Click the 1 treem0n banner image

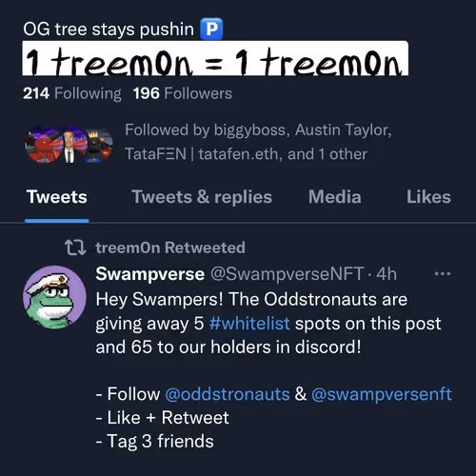coord(215,58)
